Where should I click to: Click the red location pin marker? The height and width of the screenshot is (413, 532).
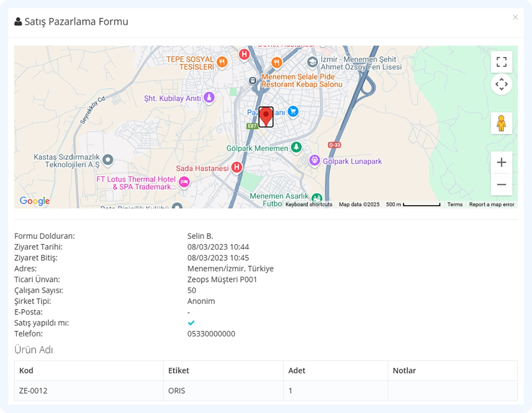tap(266, 117)
